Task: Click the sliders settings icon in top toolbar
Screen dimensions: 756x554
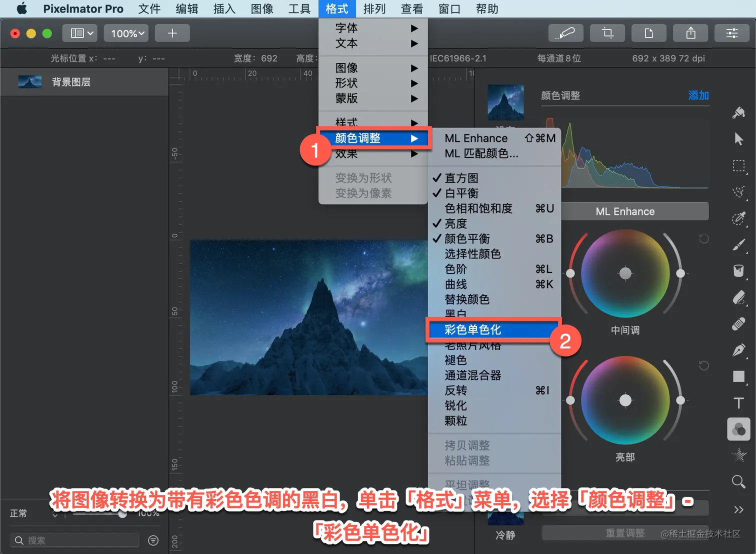Action: pos(732,33)
